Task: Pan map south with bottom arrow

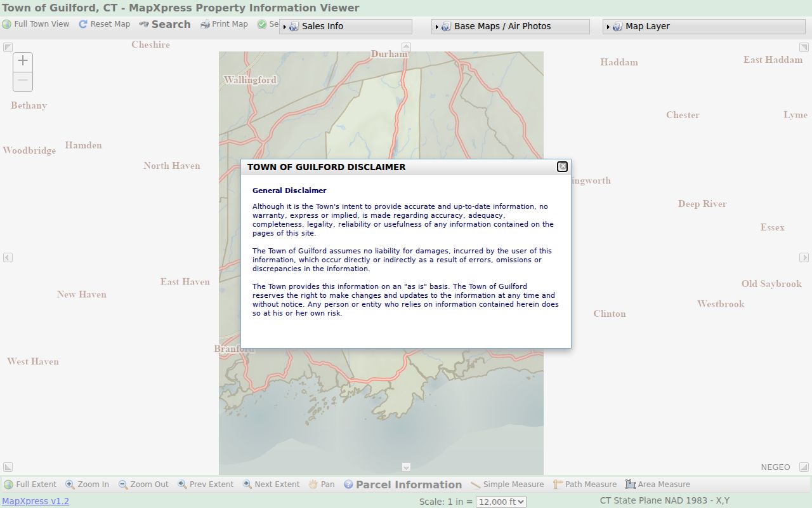Action: (x=406, y=467)
